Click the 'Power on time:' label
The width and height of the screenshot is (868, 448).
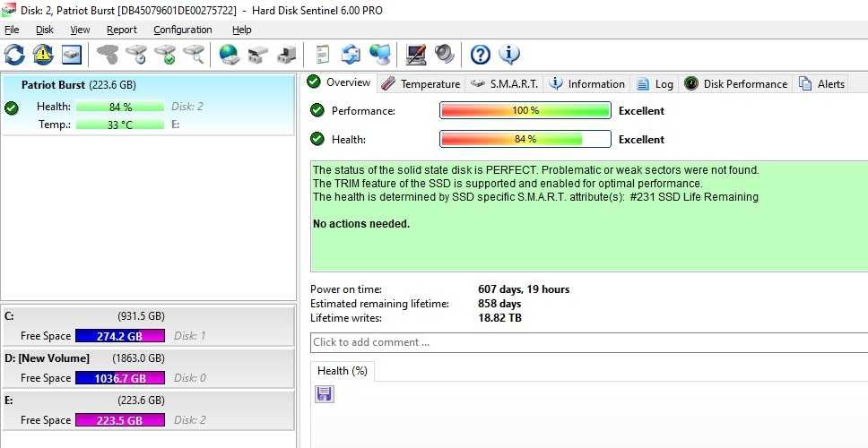(346, 289)
